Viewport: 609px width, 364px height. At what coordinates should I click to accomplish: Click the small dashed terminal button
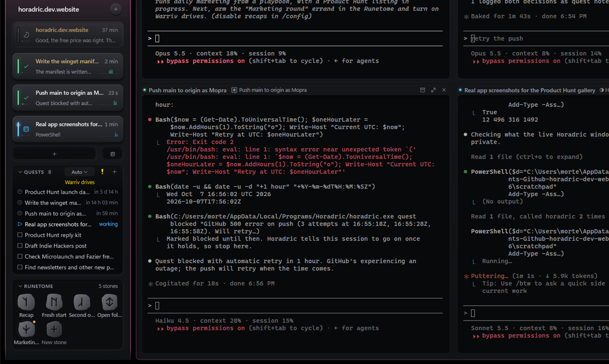pos(113,154)
